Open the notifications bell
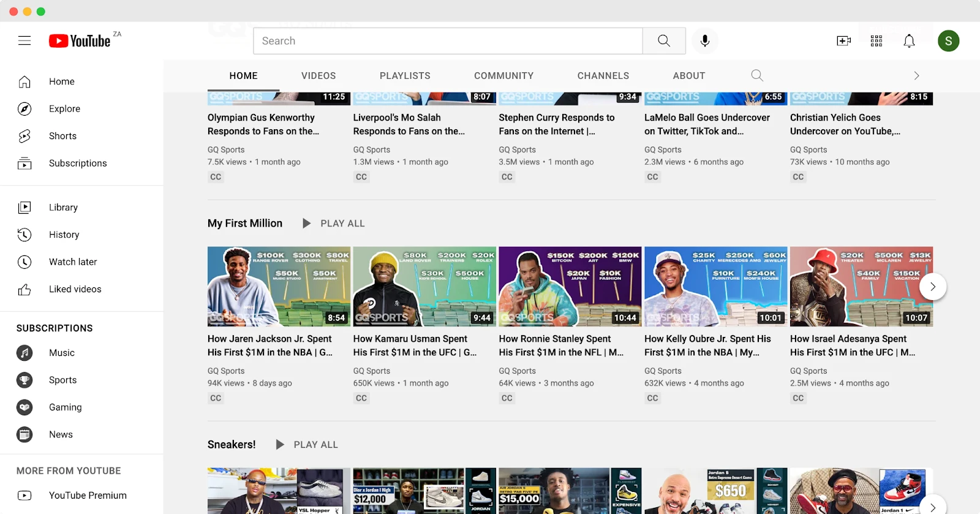The height and width of the screenshot is (514, 980). [909, 41]
